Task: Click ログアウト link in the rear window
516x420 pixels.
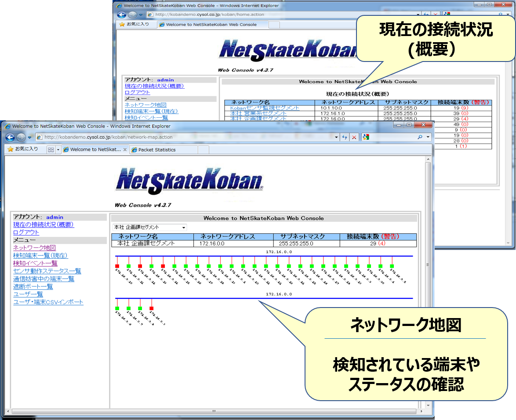Action: click(x=137, y=92)
